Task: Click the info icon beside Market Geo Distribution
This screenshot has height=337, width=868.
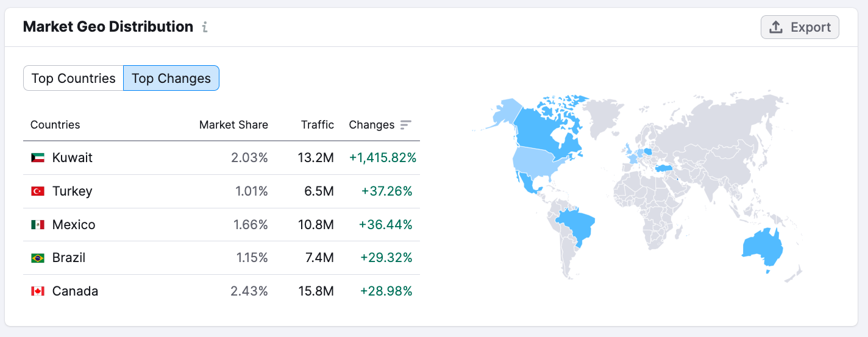Action: pyautogui.click(x=205, y=27)
